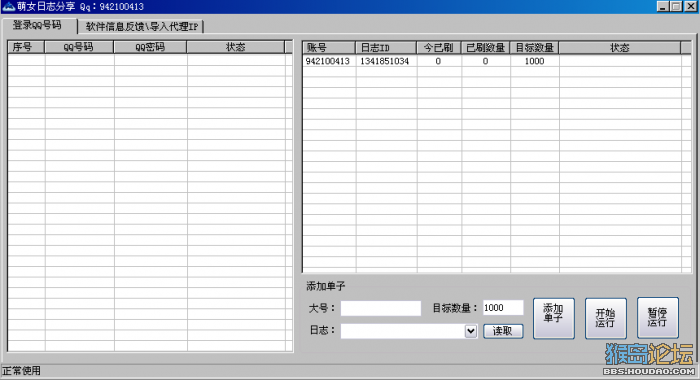Click the 开始运行 button

[605, 318]
